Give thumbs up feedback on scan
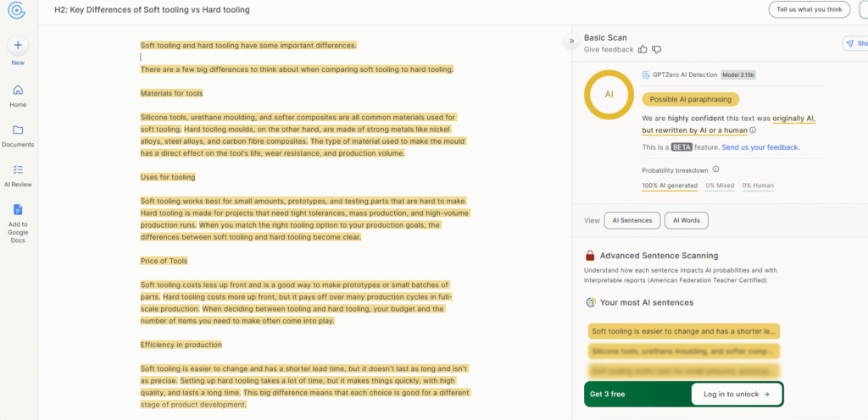Screen dimensions: 868x420 [643, 49]
